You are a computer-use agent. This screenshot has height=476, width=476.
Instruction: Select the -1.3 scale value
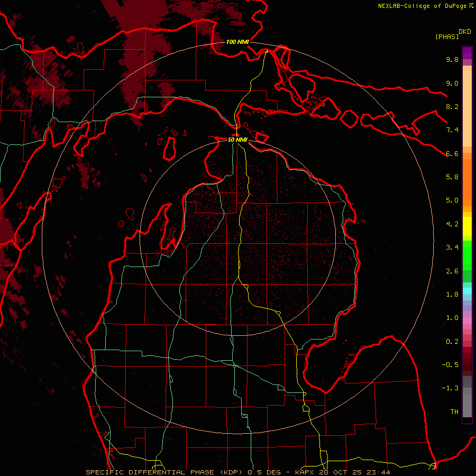click(x=450, y=388)
